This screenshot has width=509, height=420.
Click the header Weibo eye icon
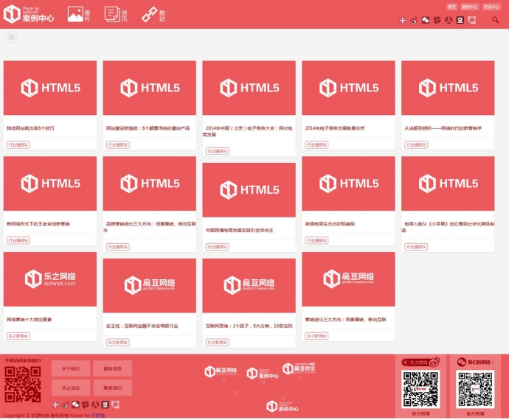tap(414, 21)
